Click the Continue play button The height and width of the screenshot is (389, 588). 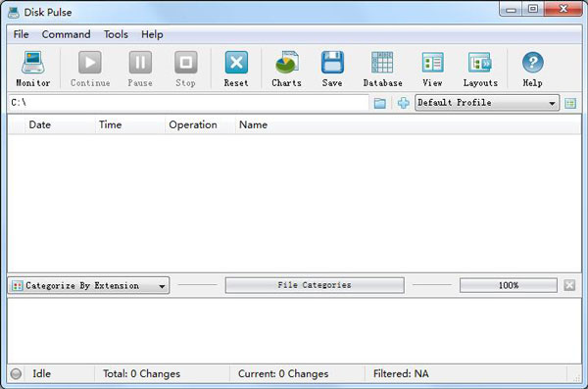pyautogui.click(x=90, y=69)
